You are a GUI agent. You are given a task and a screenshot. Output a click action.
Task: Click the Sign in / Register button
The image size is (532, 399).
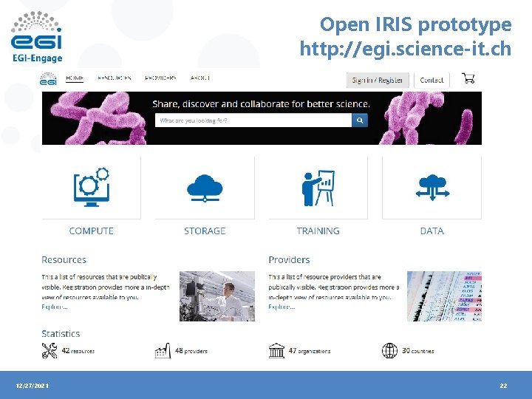tap(378, 81)
